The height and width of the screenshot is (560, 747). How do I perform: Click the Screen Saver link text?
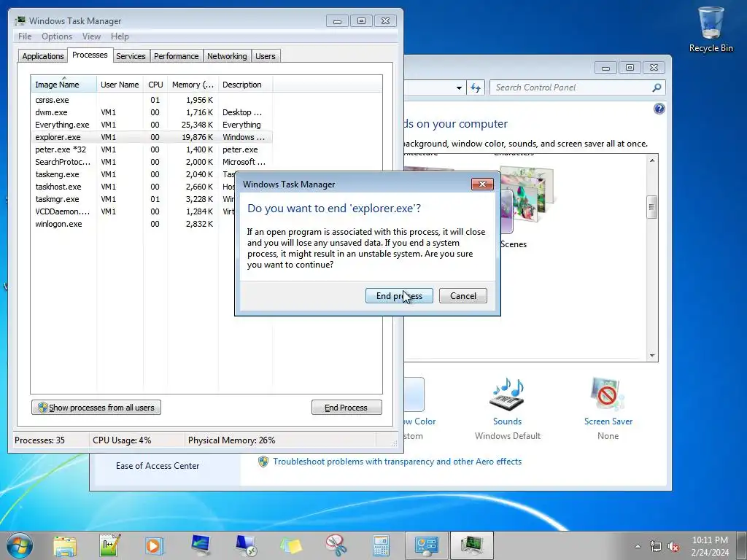tap(608, 421)
